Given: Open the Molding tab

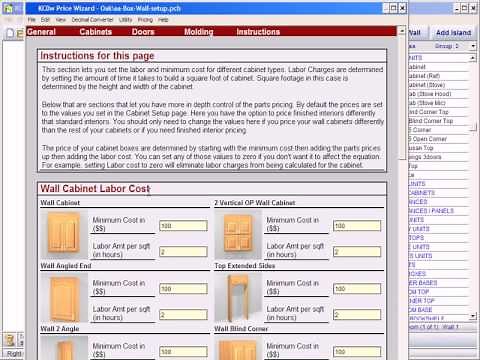Looking at the screenshot, I should point(199,32).
